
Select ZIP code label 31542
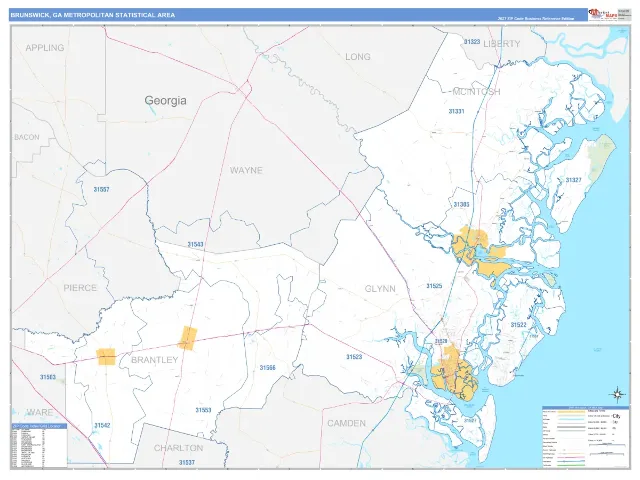point(102,425)
